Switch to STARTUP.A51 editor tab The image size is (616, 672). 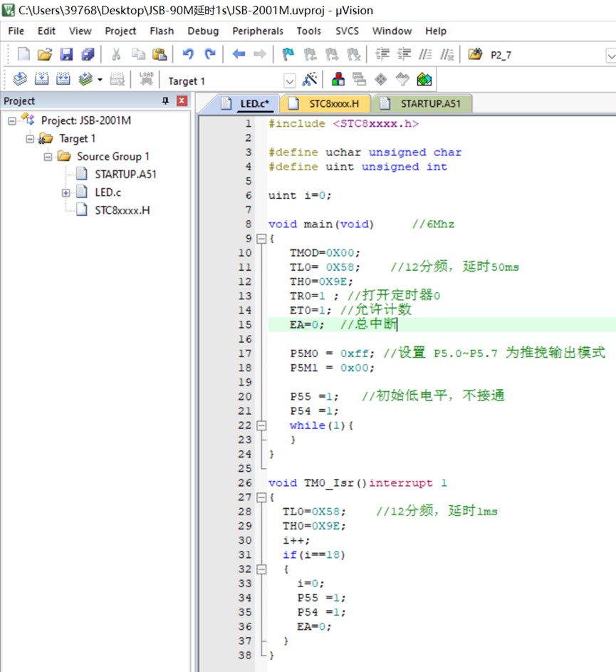point(422,104)
